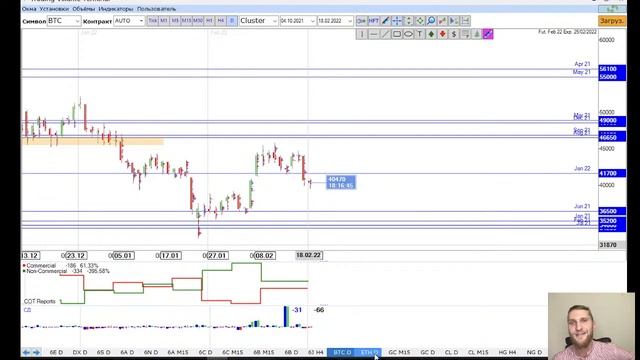Switch to the CL M15 chart tab
This screenshot has height=360, width=640.
478,352
